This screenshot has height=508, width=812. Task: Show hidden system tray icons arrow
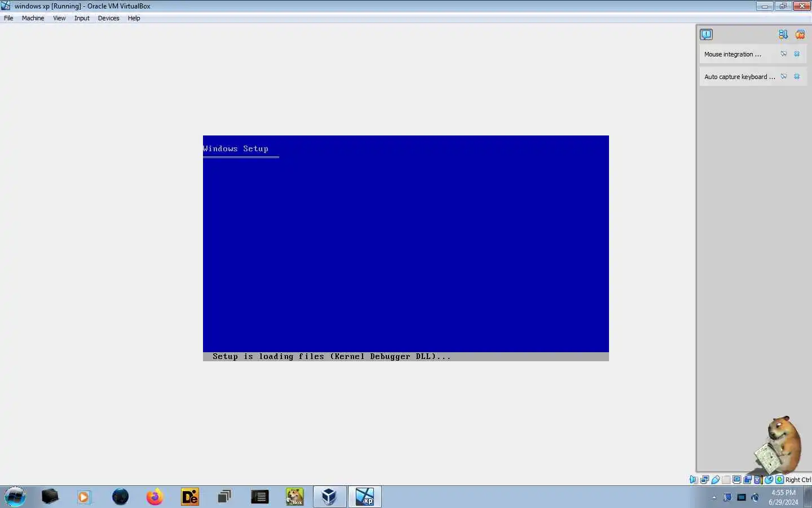click(714, 497)
